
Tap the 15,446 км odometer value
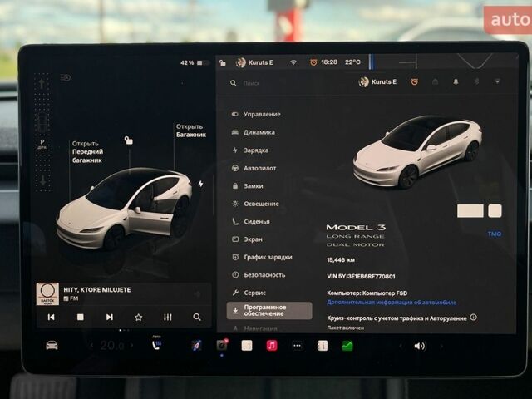(341, 260)
